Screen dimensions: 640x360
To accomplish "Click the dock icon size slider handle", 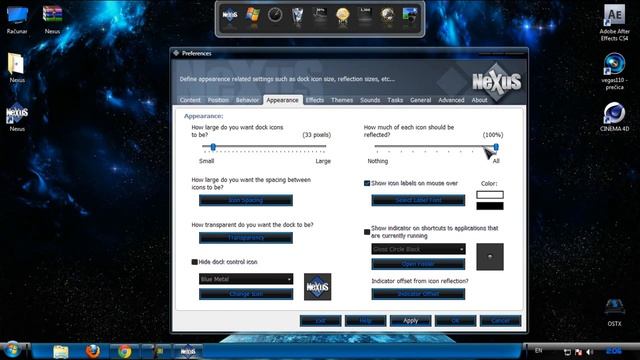I will 213,147.
